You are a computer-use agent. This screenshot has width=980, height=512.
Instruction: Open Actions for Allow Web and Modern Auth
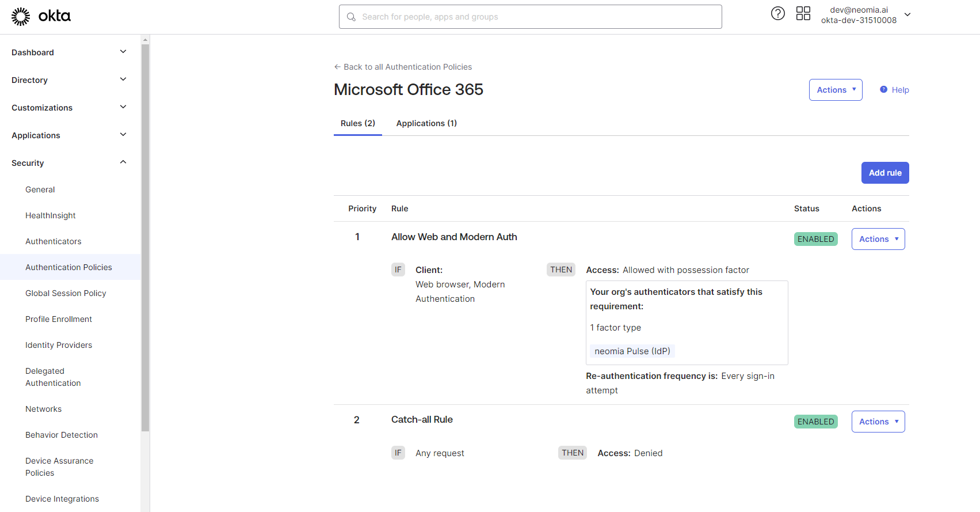coord(878,239)
